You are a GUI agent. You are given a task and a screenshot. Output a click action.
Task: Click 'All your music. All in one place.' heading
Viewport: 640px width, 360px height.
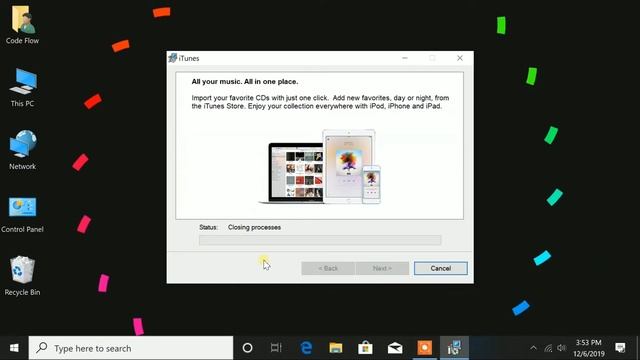pos(245,82)
